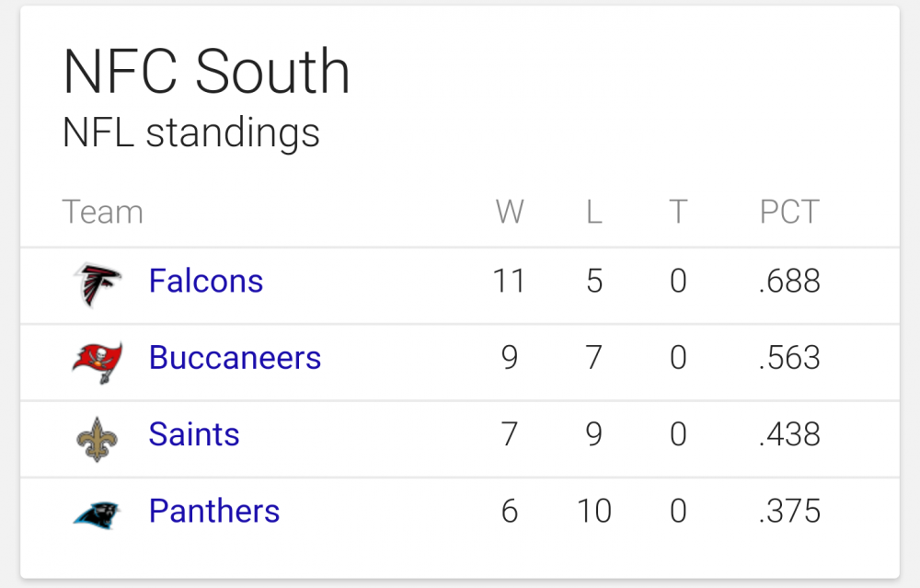
Task: Click the Buccaneers flag logo icon
Action: (98, 363)
